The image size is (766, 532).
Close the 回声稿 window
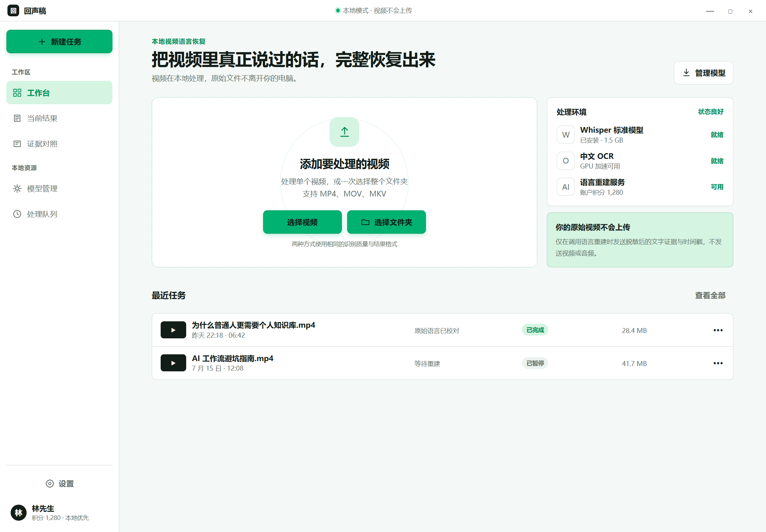(x=750, y=11)
